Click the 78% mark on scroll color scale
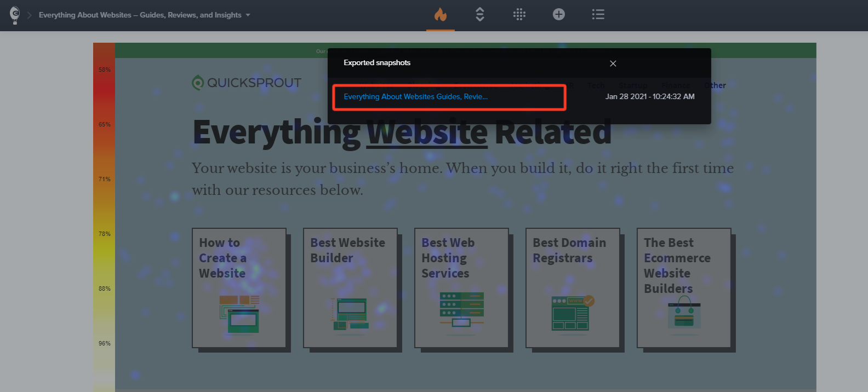 (x=104, y=234)
